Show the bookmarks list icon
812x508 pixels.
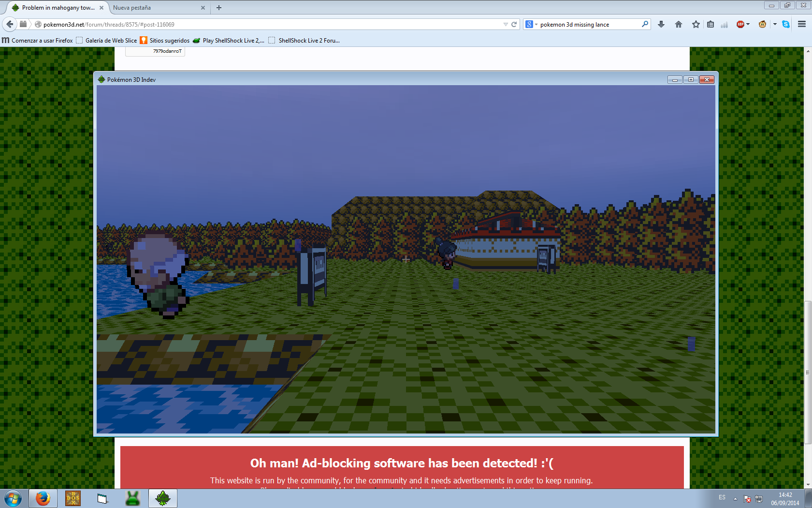click(x=710, y=24)
